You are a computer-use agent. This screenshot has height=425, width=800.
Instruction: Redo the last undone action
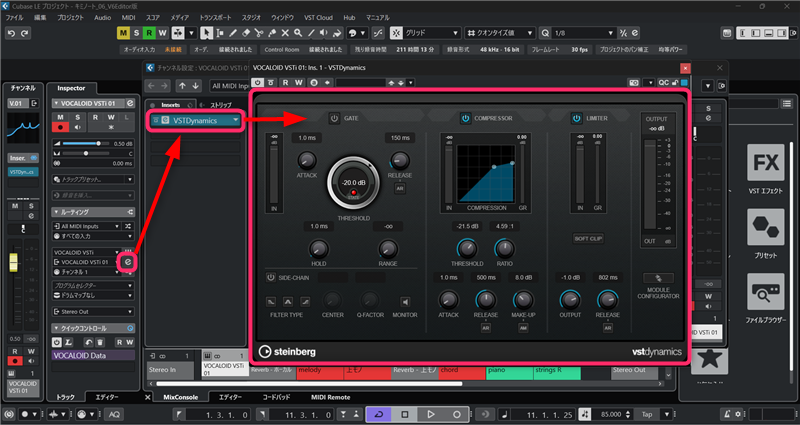pyautogui.click(x=24, y=33)
